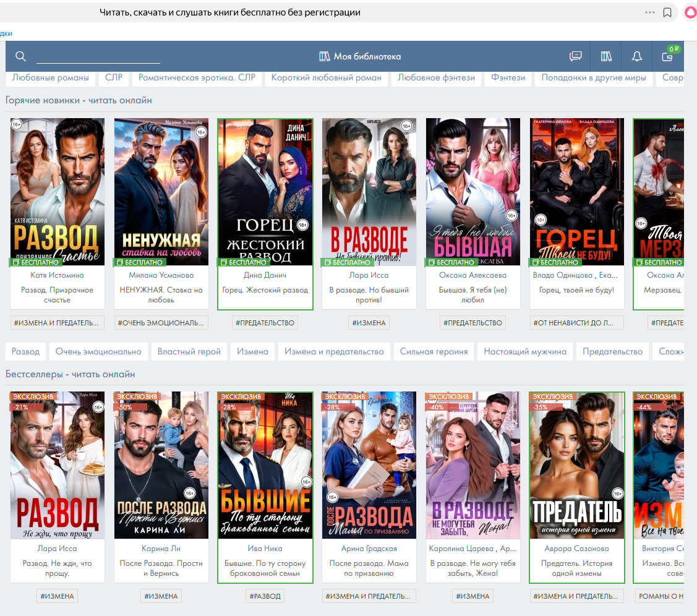The height and width of the screenshot is (616, 697).
Task: Click author Аврора Сазонова
Action: (x=576, y=549)
